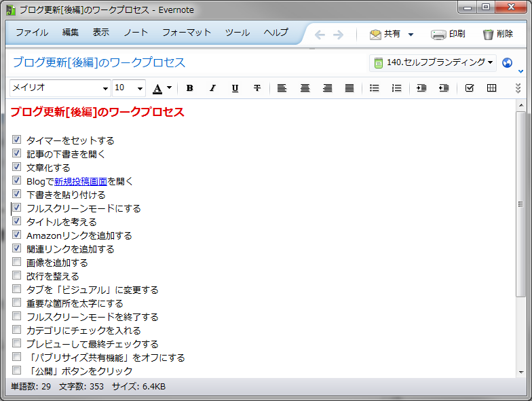Follow the 新規投稿画面 hyperlink

pos(80,181)
